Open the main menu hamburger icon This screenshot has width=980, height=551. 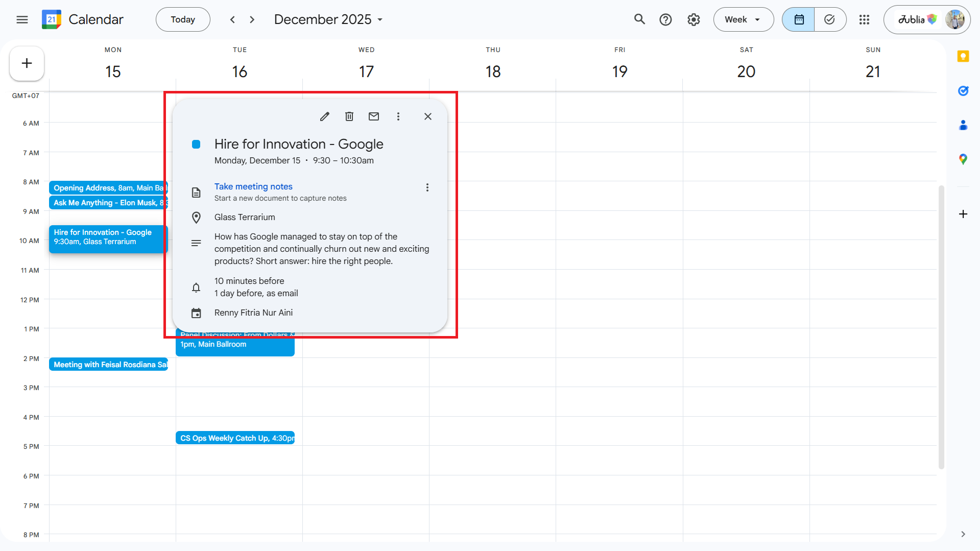(x=22, y=19)
